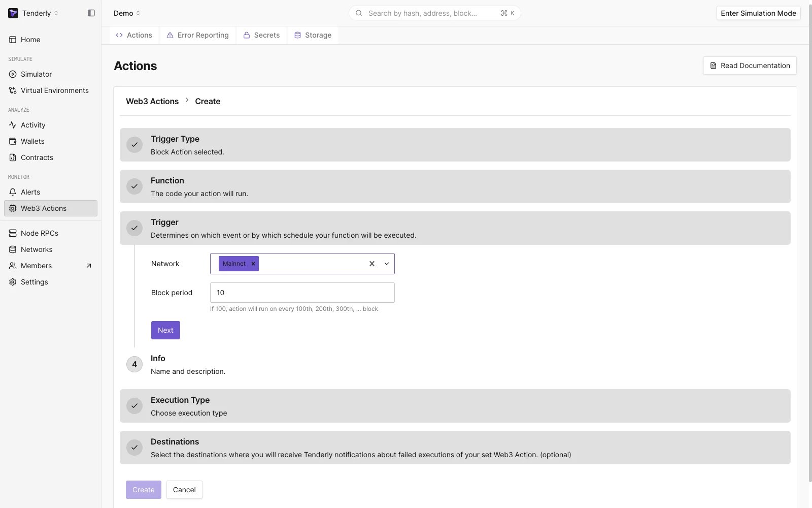The height and width of the screenshot is (508, 812).
Task: Switch to the Storage tab
Action: tap(313, 35)
